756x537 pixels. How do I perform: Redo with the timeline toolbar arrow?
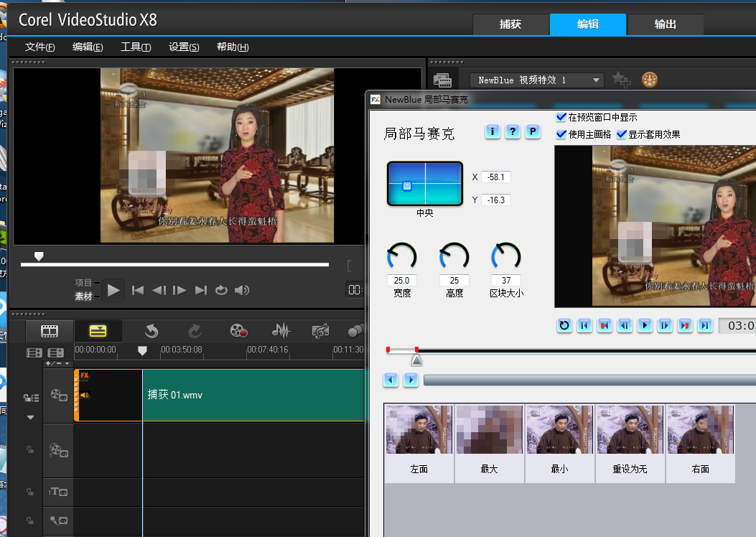[x=195, y=331]
